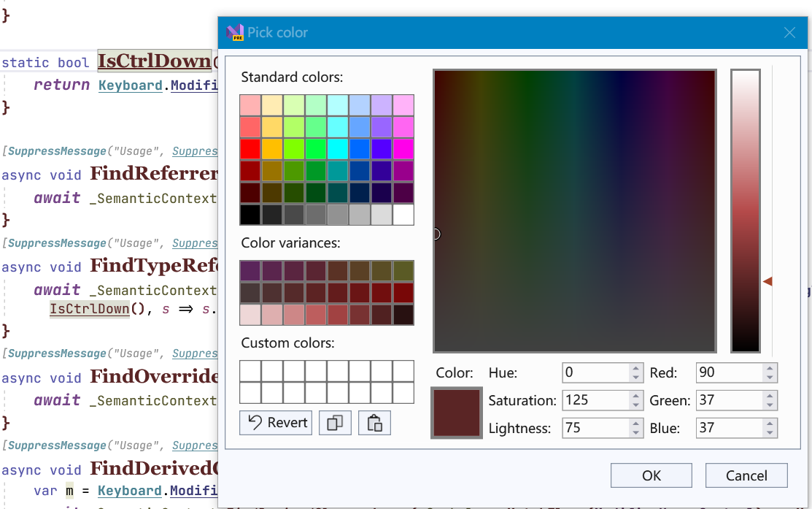Click the IsCtrlDown method link
Screen dimensions: 812x509
pos(153,62)
